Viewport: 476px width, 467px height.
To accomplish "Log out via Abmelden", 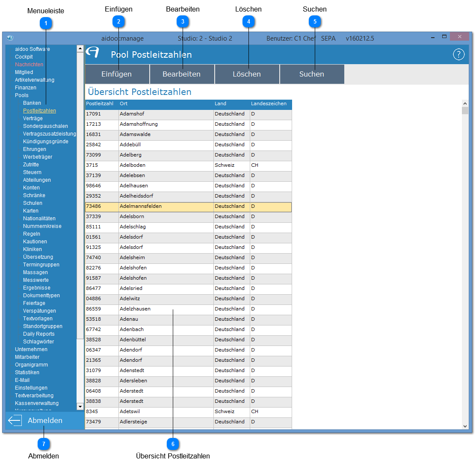I will 45,420.
